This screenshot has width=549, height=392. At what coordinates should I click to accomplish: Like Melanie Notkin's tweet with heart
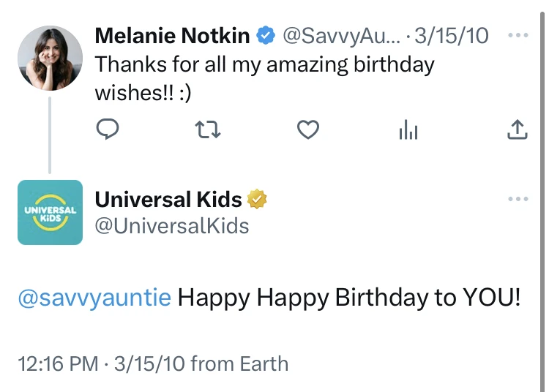[x=308, y=130]
